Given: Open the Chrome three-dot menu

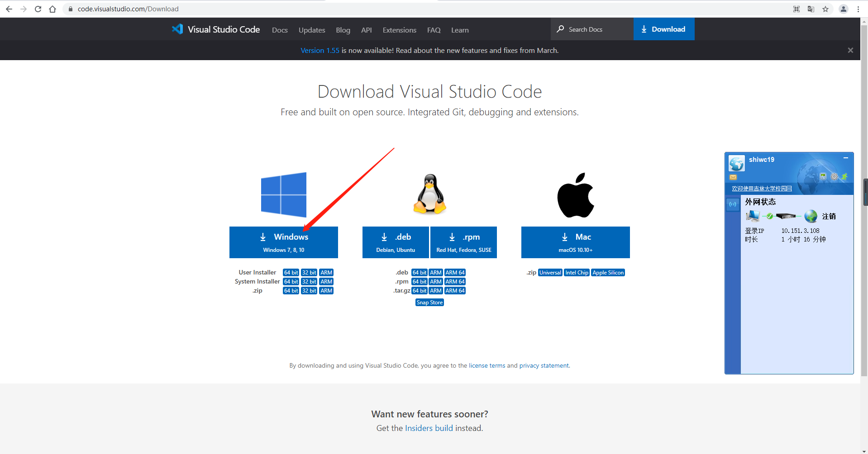Looking at the screenshot, I should (x=858, y=9).
